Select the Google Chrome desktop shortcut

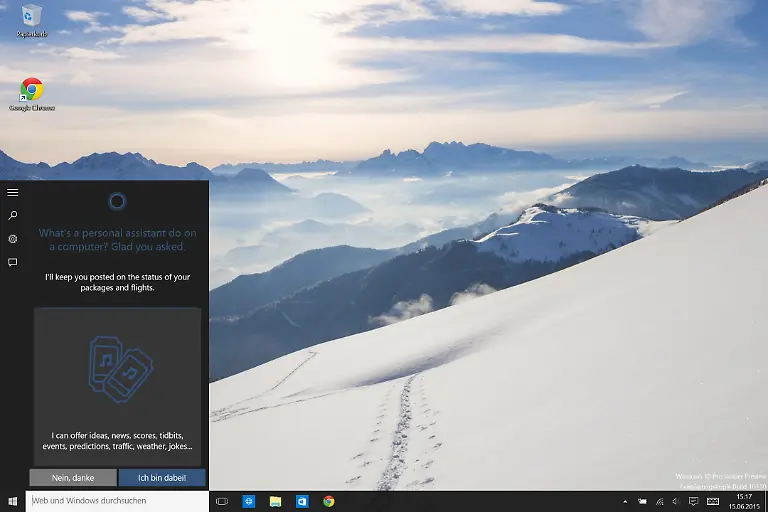[32, 90]
